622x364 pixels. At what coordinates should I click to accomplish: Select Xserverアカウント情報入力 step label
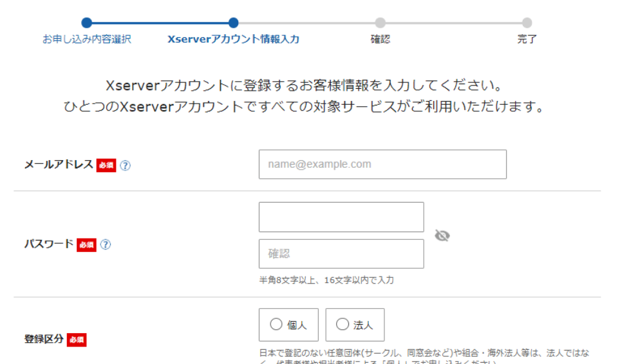coord(233,39)
